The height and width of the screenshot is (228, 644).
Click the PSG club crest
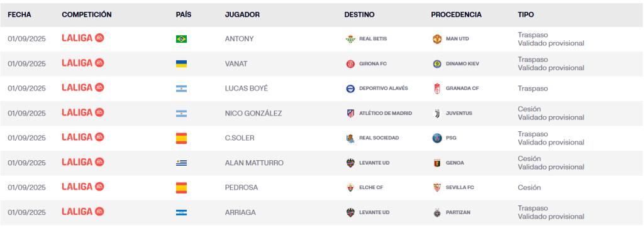pos(436,138)
